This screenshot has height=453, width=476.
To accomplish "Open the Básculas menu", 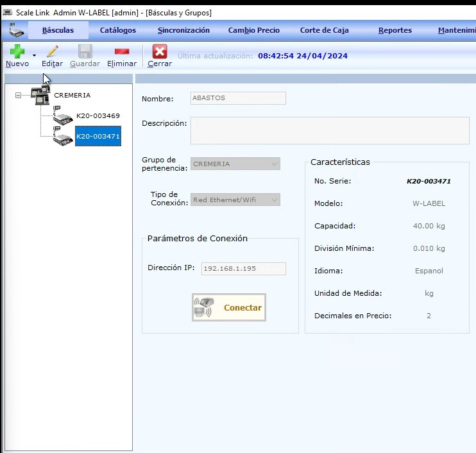I will tap(58, 30).
